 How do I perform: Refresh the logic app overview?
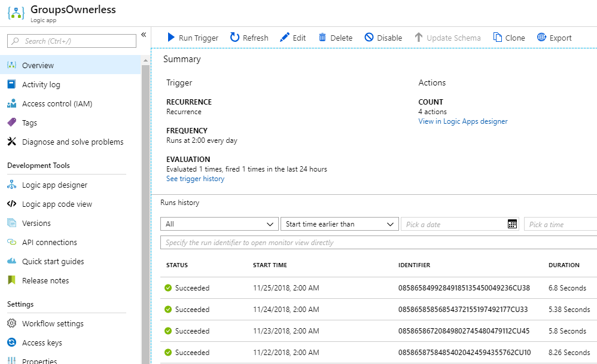[235, 38]
